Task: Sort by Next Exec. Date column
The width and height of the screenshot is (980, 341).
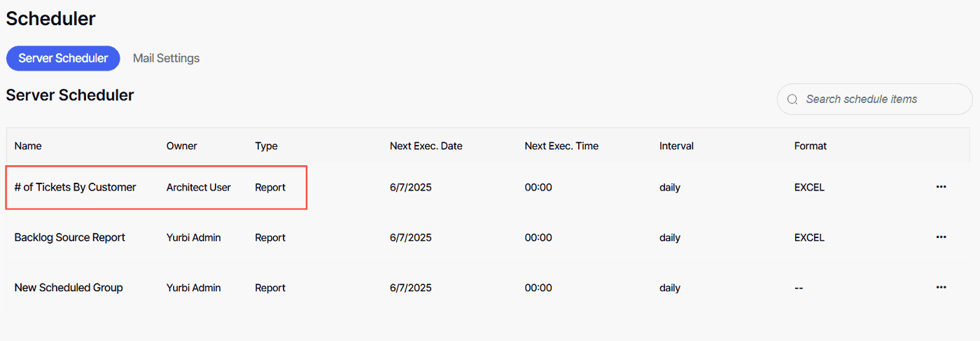Action: [x=426, y=146]
